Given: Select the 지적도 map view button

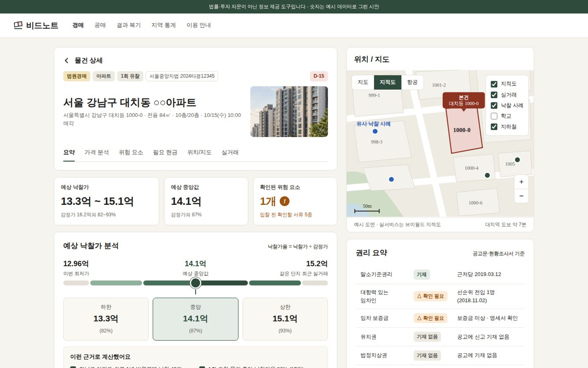Looking at the screenshot, I should [388, 82].
